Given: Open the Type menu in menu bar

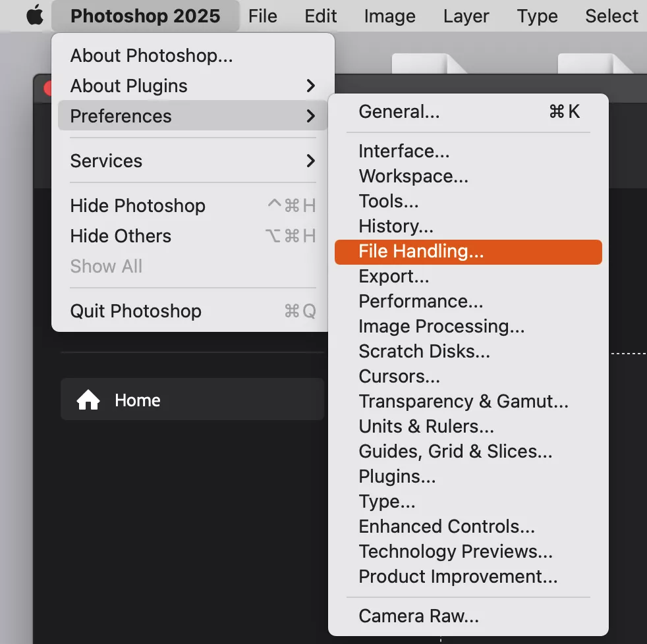Looking at the screenshot, I should [537, 16].
